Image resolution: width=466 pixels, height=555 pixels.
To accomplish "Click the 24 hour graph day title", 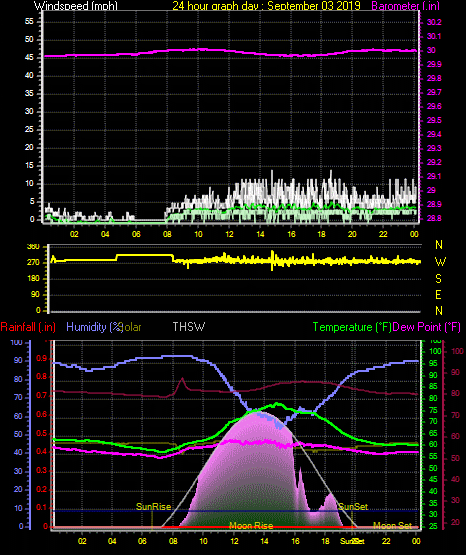I will tap(266, 6).
